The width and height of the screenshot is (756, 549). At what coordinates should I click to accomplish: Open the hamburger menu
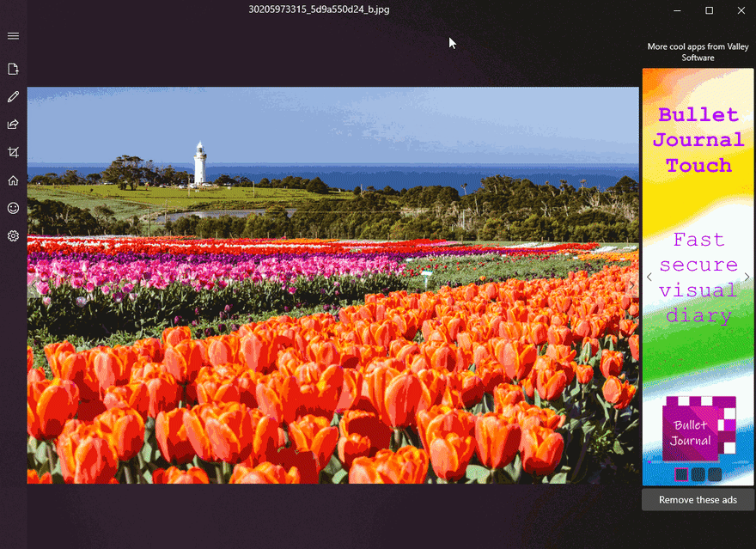13,36
